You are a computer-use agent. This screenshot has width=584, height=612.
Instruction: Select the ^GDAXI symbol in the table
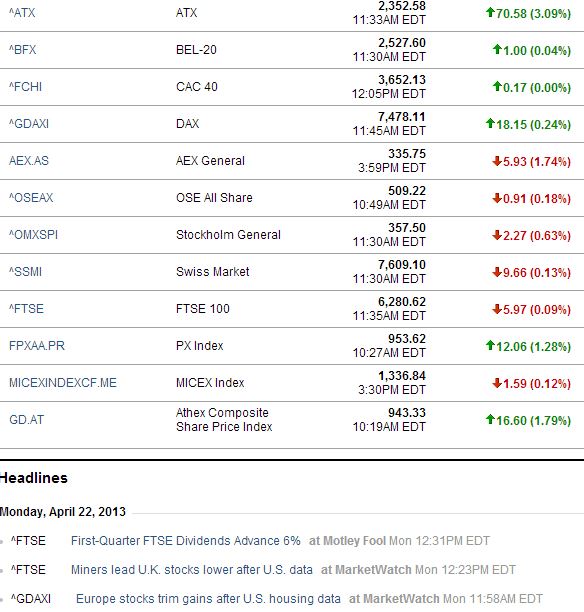29,124
